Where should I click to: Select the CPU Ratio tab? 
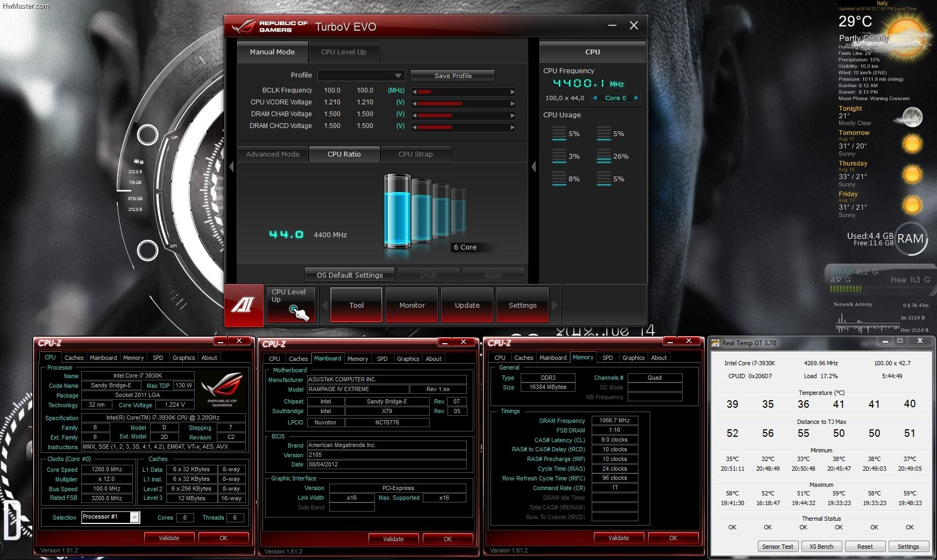[x=344, y=154]
